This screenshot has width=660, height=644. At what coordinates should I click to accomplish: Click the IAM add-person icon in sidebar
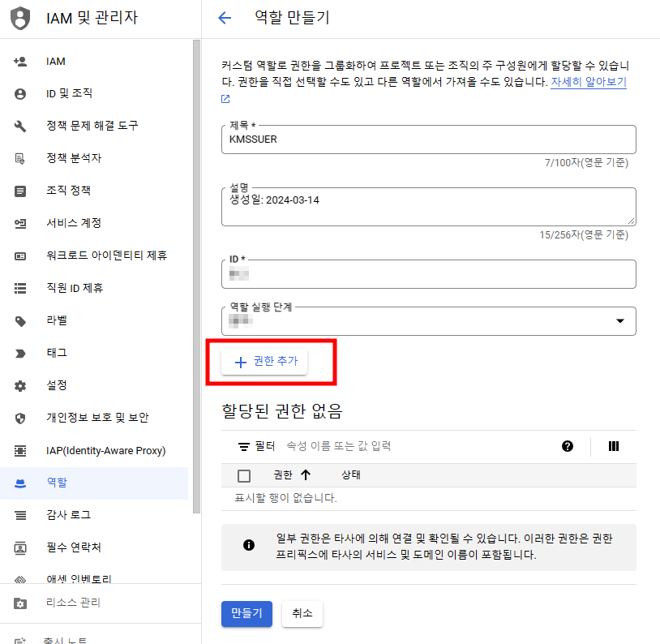click(x=20, y=62)
